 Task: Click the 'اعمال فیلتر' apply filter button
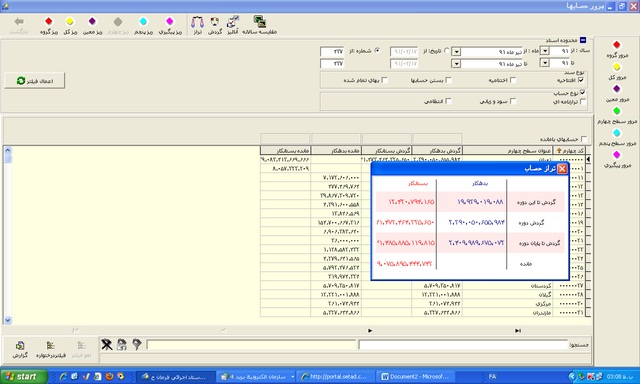[x=35, y=81]
